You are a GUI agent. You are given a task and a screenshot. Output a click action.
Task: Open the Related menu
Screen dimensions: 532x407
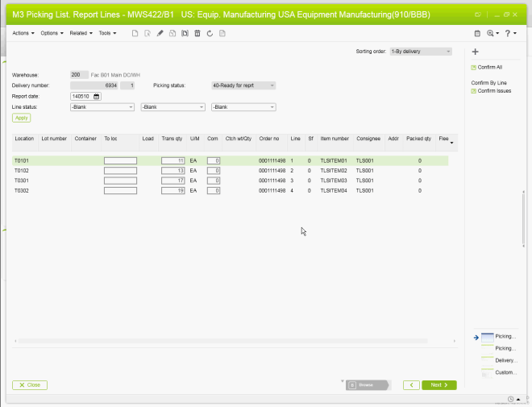[81, 33]
